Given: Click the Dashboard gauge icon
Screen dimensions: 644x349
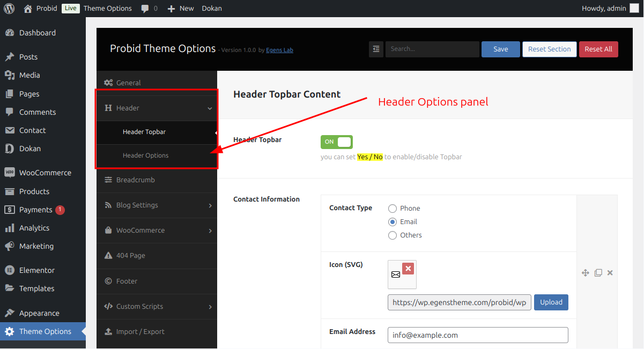Looking at the screenshot, I should 10,33.
